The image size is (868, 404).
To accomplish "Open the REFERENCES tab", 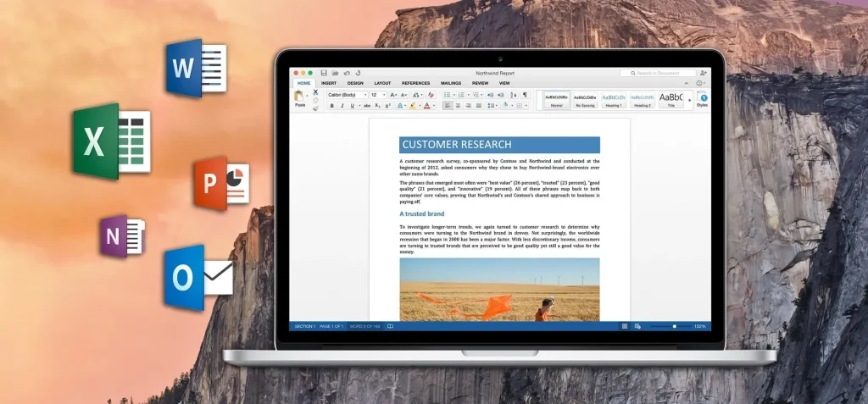I will click(x=415, y=83).
